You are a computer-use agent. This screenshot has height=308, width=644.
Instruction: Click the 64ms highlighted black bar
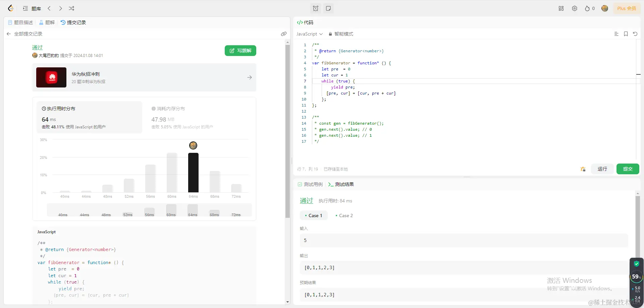point(193,173)
